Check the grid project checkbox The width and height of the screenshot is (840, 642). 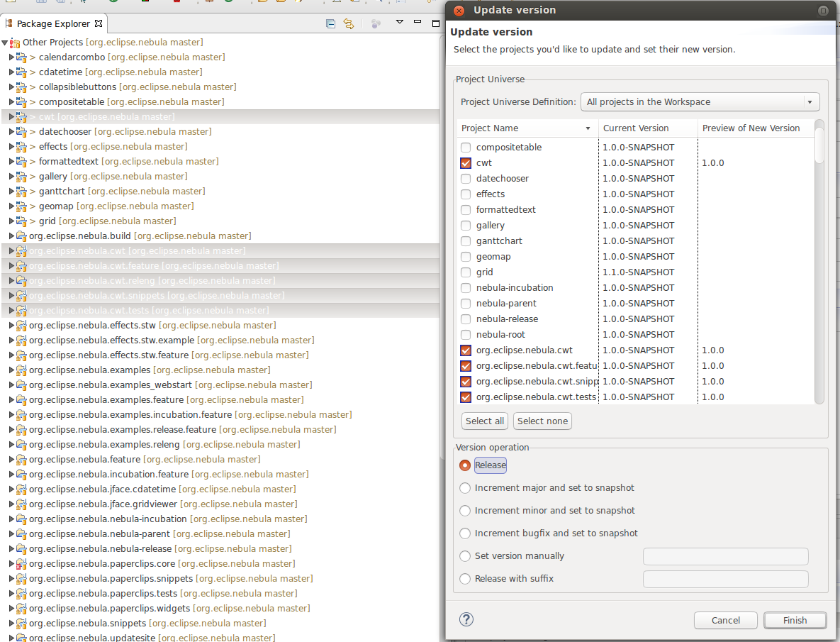point(466,272)
